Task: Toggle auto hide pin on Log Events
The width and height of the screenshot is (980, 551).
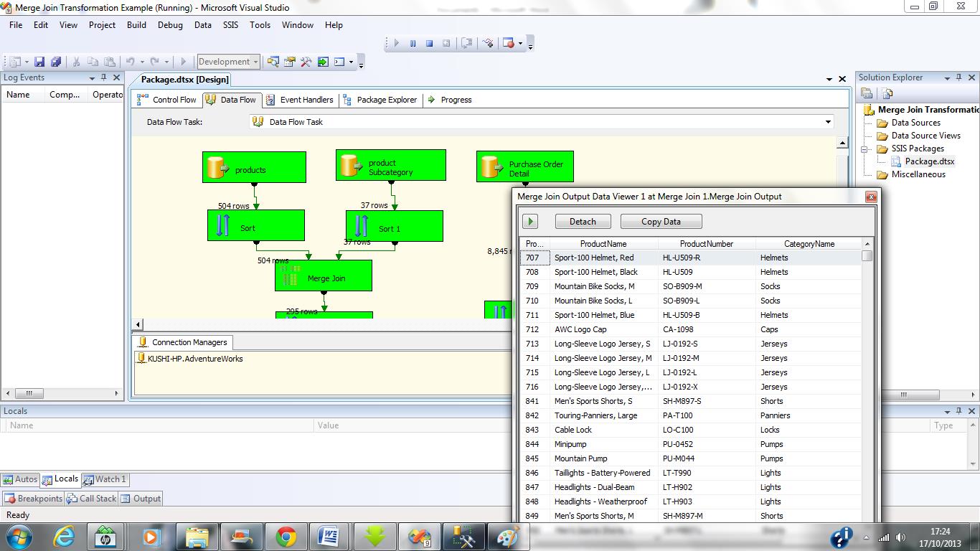Action: tap(104, 77)
